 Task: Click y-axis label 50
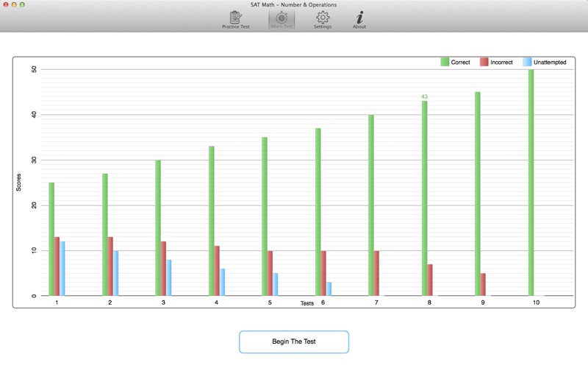click(x=34, y=69)
